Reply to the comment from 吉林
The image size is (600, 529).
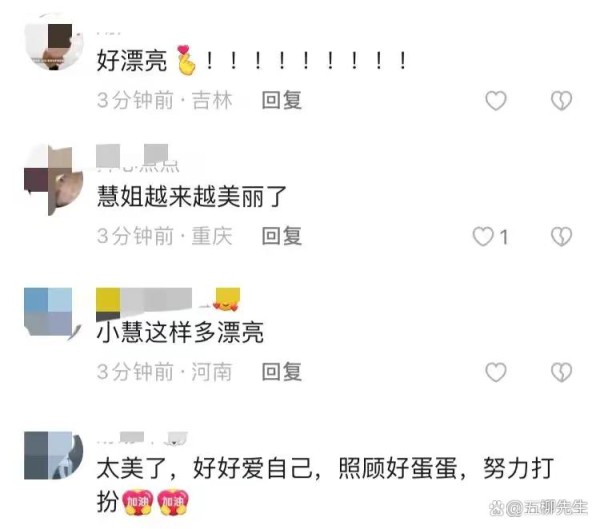pyautogui.click(x=282, y=100)
